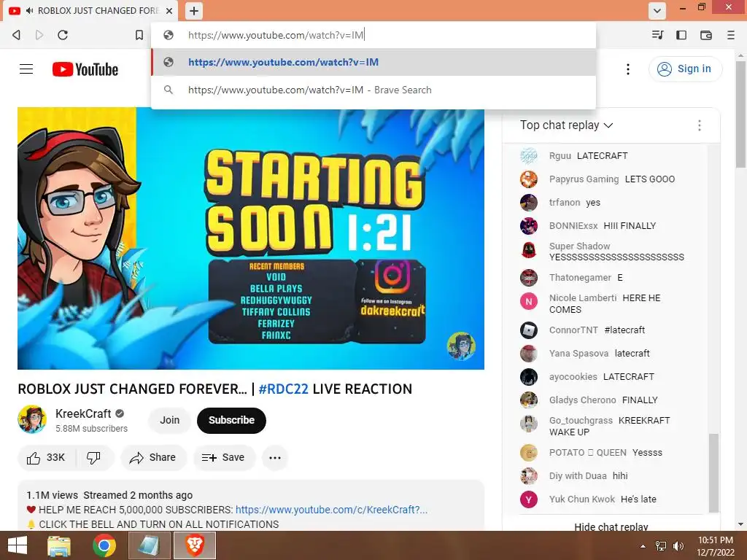Viewport: 747px width, 560px height.
Task: Like the video with the thumbs up
Action: (x=47, y=458)
